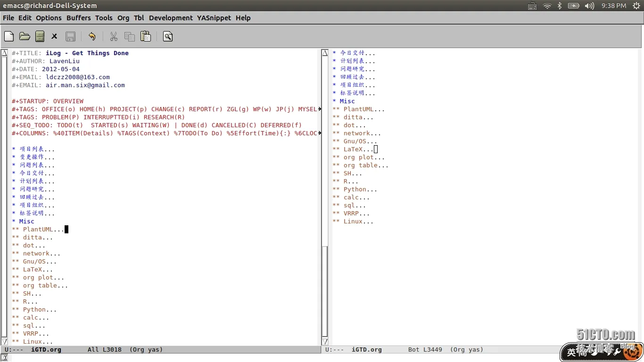The height and width of the screenshot is (362, 644).
Task: Open the Buffers menu
Action: pyautogui.click(x=79, y=18)
